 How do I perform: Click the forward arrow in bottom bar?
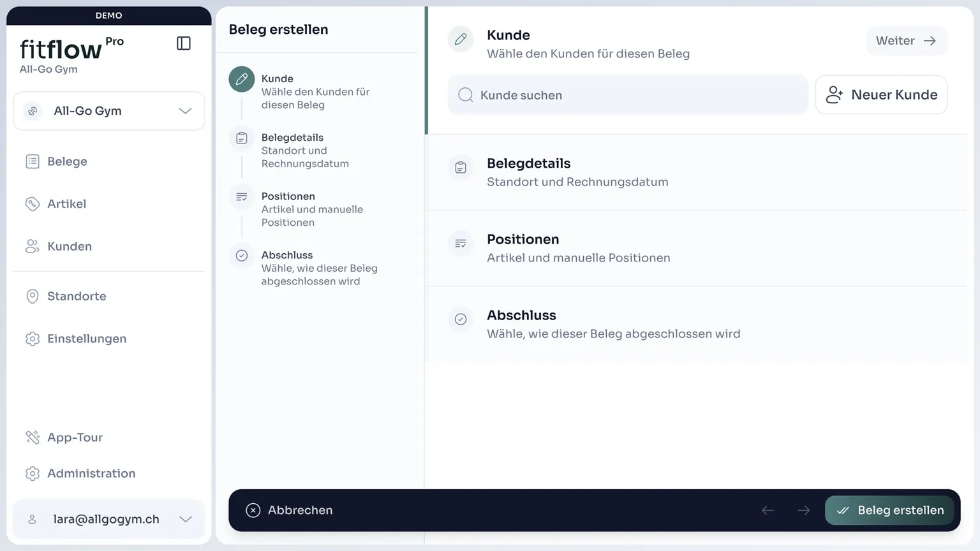(804, 510)
